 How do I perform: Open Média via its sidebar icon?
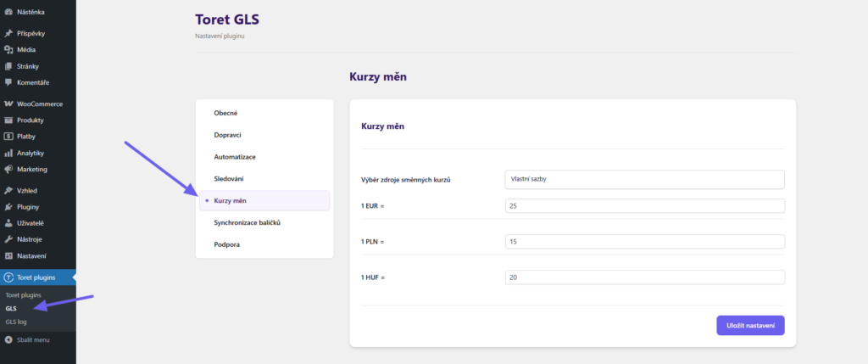pyautogui.click(x=8, y=49)
